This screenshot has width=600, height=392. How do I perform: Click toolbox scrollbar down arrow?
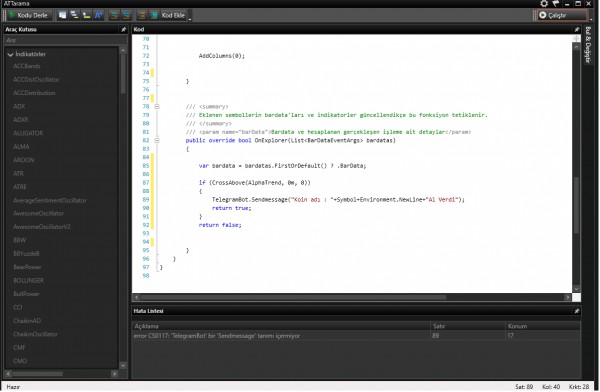(x=123, y=365)
